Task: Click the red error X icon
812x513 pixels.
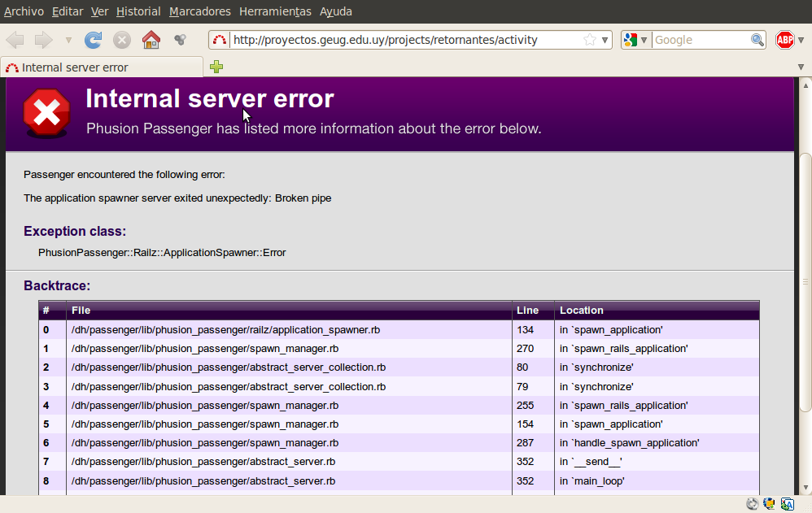Action: pyautogui.click(x=46, y=113)
